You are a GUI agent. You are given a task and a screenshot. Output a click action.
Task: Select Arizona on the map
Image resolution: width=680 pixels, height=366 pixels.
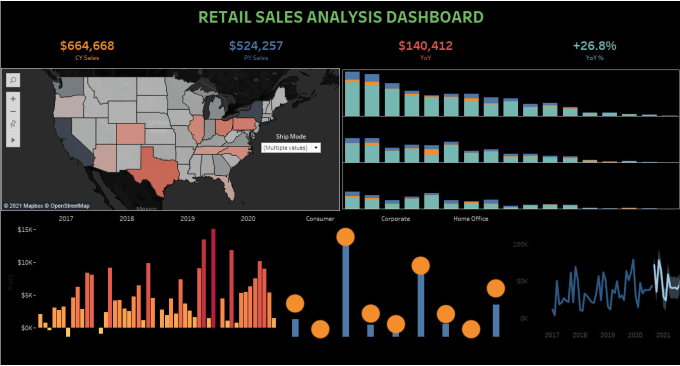tap(105, 158)
